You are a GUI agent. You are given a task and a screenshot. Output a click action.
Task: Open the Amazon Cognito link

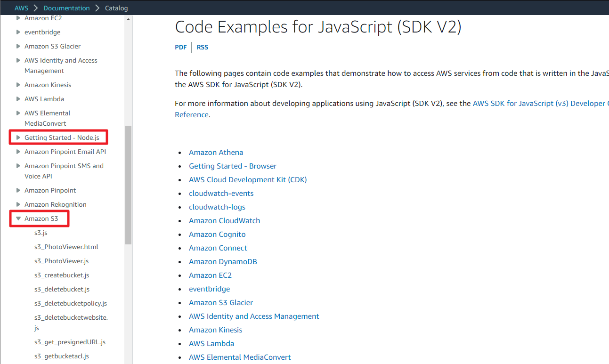pyautogui.click(x=217, y=234)
